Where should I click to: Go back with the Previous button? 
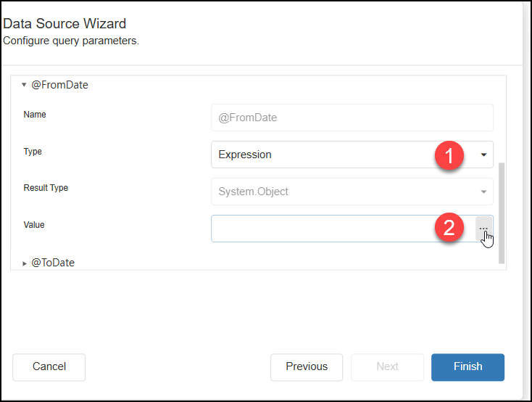307,367
